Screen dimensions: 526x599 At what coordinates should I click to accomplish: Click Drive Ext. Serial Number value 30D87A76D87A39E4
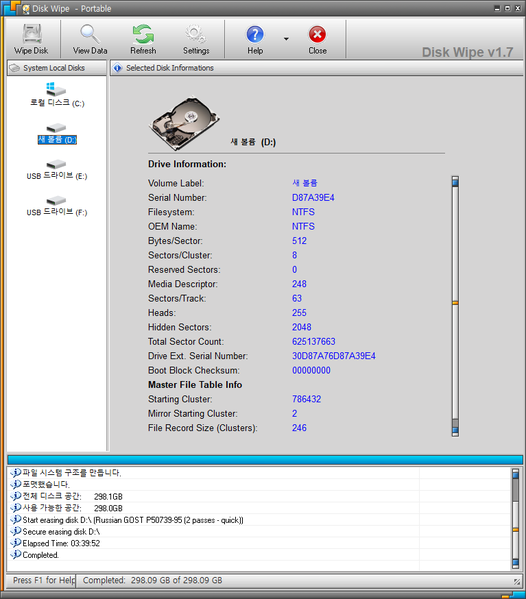(x=334, y=356)
